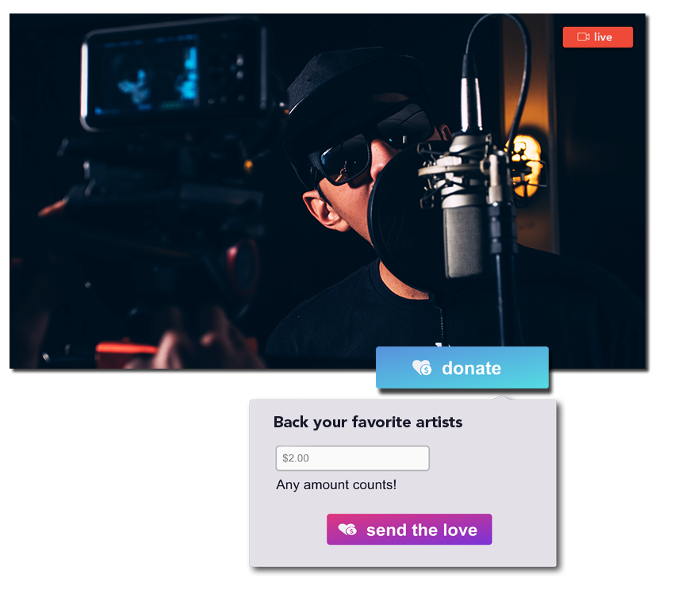Click the heart coin icon on donate button
674x616 pixels.
coord(422,368)
